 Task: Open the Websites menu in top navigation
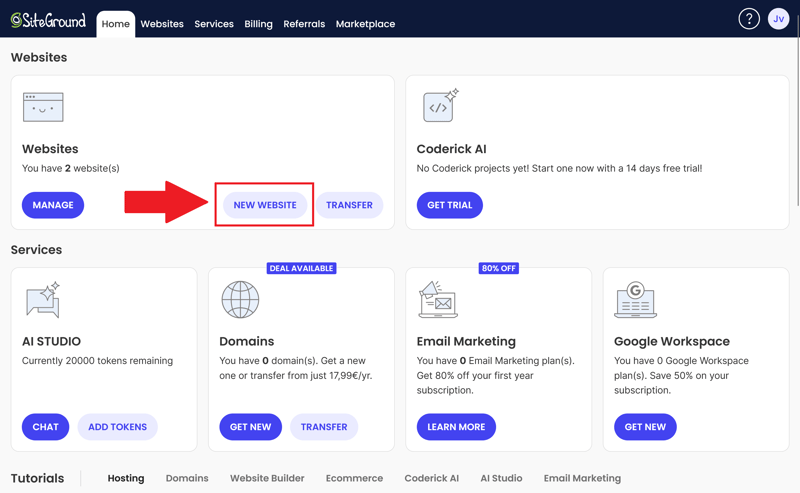point(162,24)
